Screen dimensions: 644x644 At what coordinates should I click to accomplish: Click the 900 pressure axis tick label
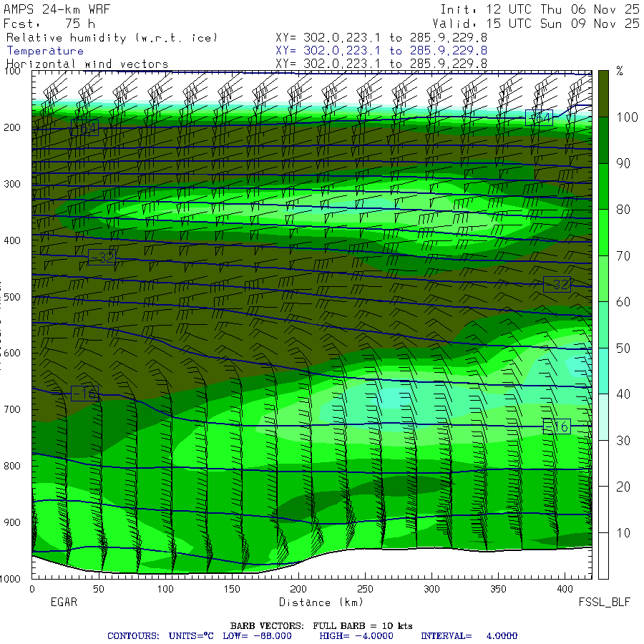click(x=12, y=522)
